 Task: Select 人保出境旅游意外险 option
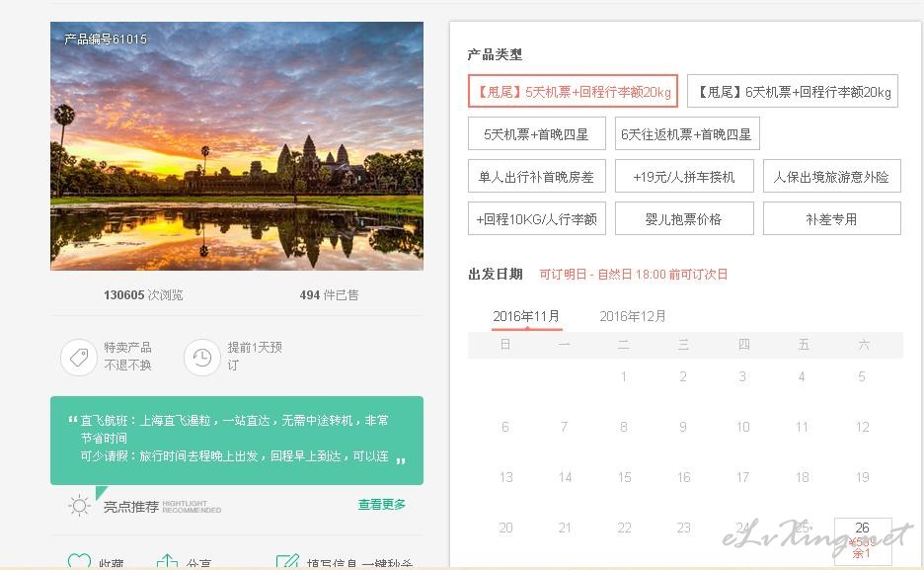pyautogui.click(x=832, y=176)
